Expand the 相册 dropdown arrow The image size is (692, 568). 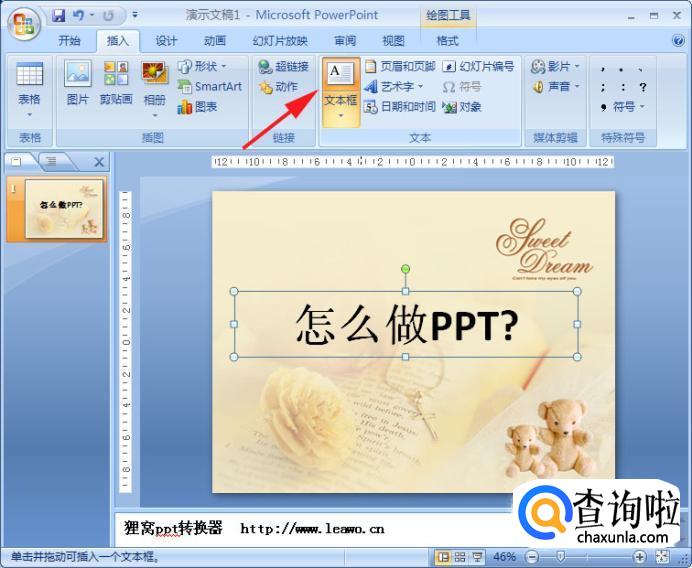155,116
